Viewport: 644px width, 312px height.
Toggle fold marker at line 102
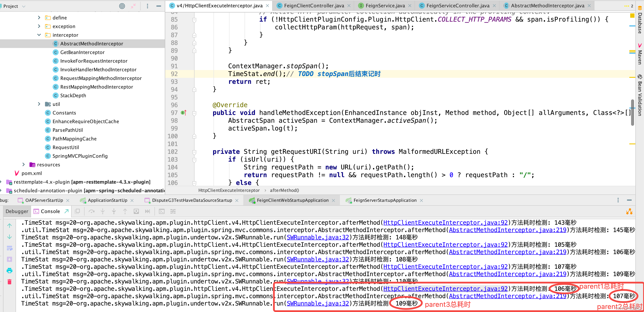point(194,152)
